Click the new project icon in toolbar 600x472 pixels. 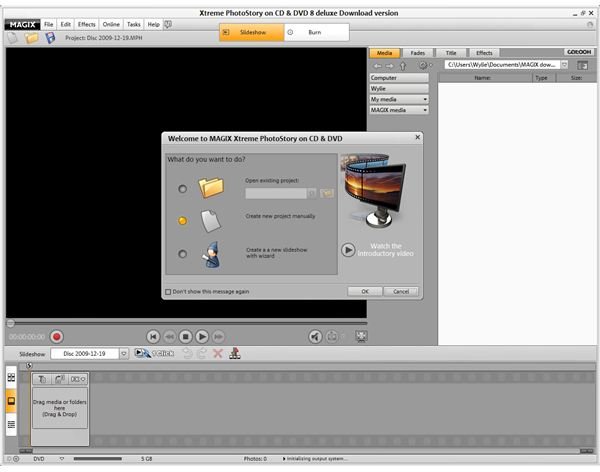coord(13,38)
